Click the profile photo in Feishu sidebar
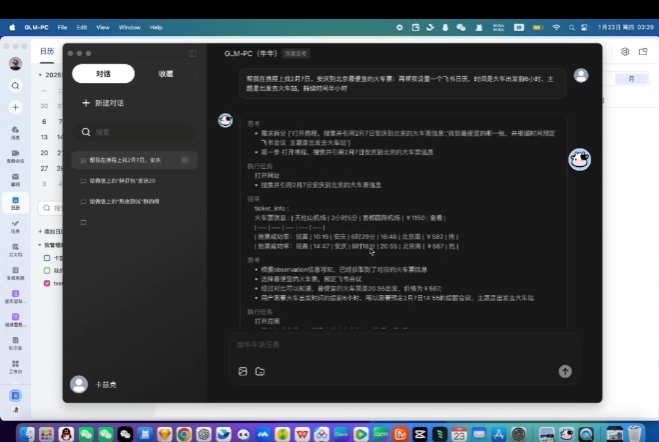The image size is (659, 442). pyautogui.click(x=16, y=63)
